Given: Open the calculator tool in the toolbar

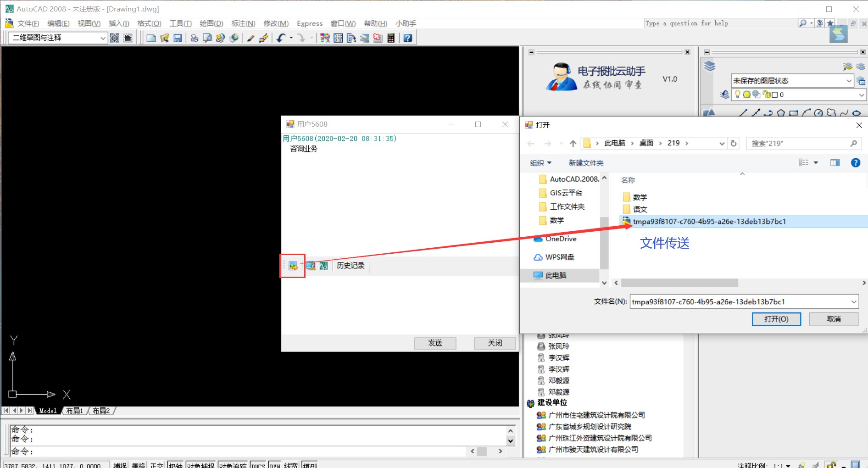Looking at the screenshot, I should (x=391, y=38).
